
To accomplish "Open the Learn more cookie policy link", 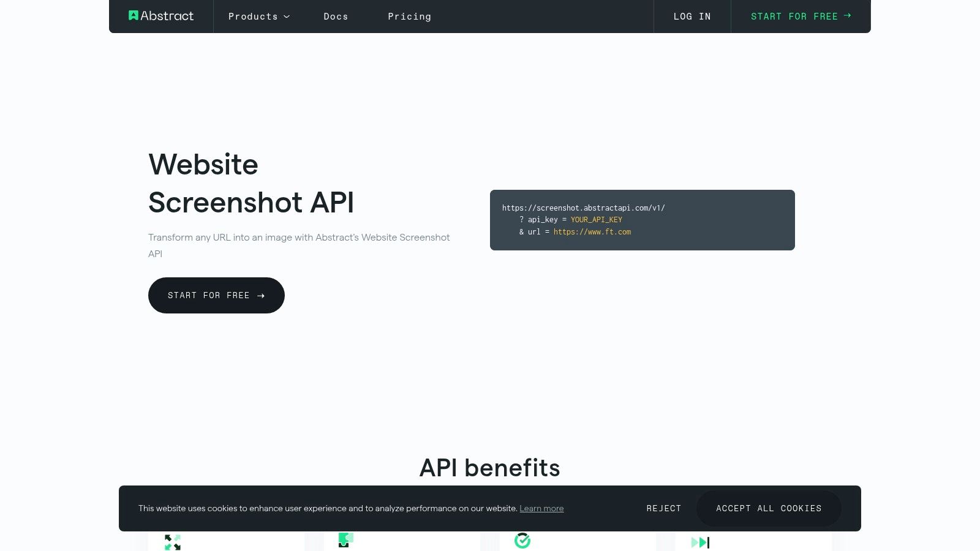I will click(x=541, y=508).
